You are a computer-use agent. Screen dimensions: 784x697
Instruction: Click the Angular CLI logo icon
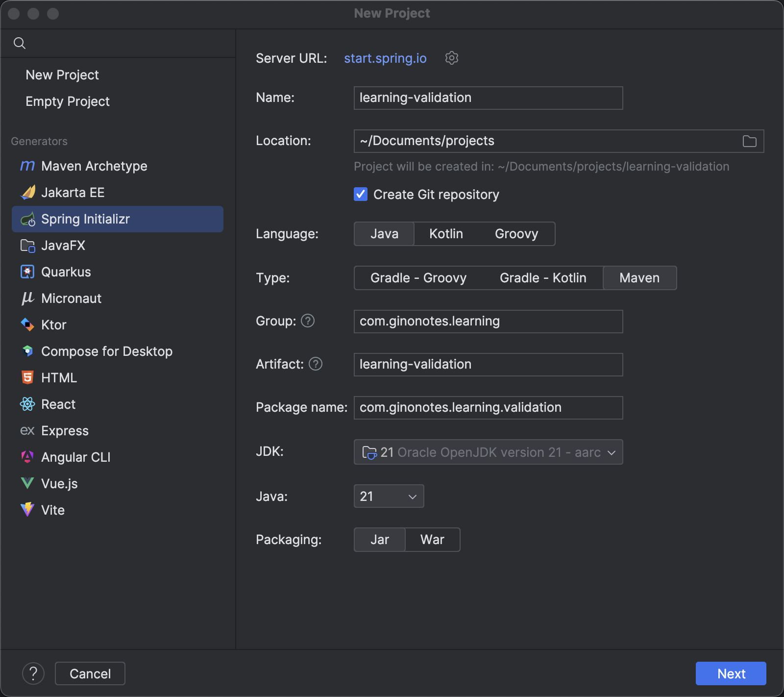[27, 457]
